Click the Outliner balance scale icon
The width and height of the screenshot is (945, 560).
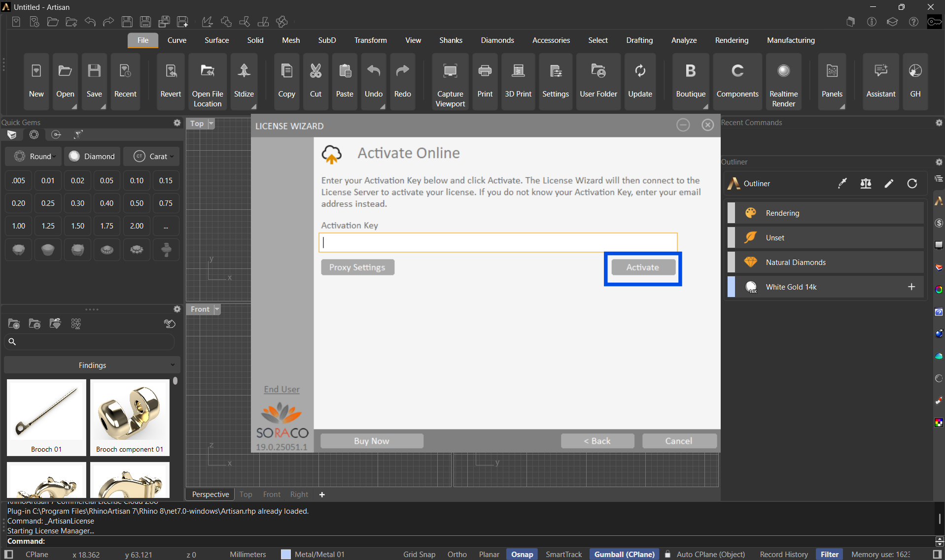866,184
